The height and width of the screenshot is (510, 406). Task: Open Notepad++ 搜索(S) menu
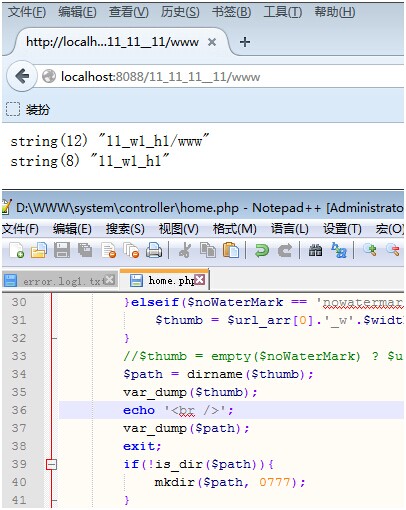click(x=125, y=229)
